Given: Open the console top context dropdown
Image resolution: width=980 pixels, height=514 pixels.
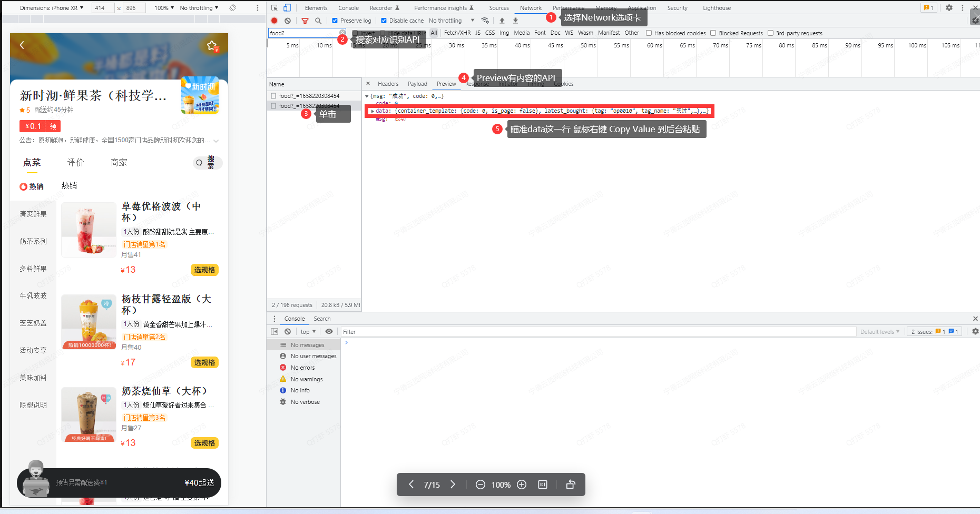Looking at the screenshot, I should click(x=308, y=331).
